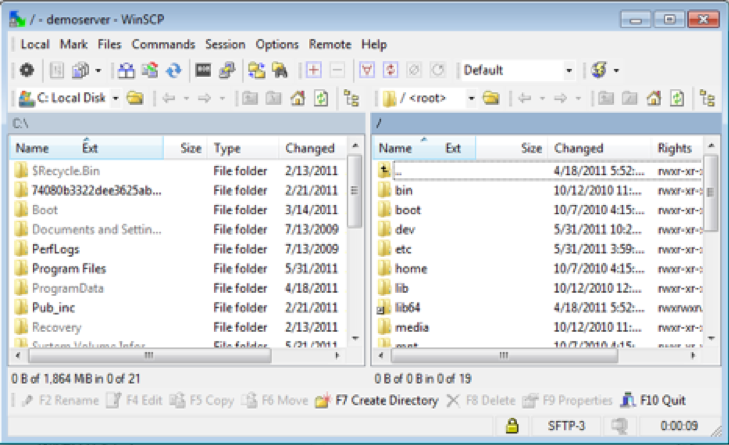
Task: Click F7 Create Directory button
Action: tap(376, 400)
